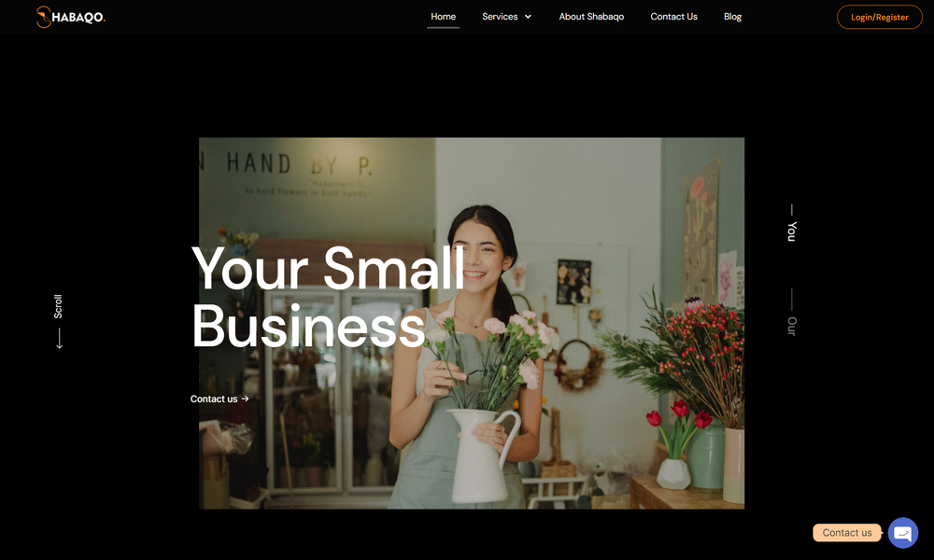The image size is (934, 560).
Task: Click the arrow next to Contact us
Action: 246,399
